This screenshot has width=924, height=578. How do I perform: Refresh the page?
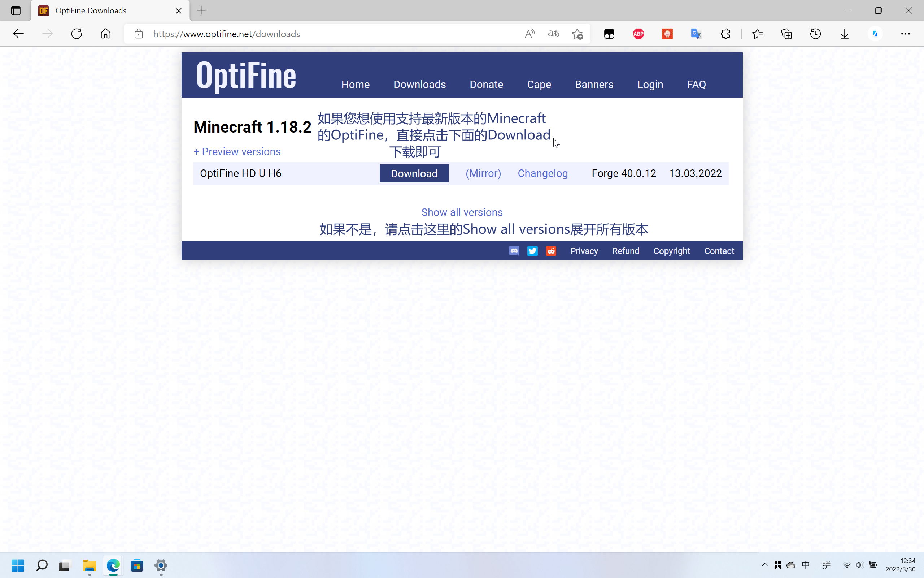coord(77,34)
